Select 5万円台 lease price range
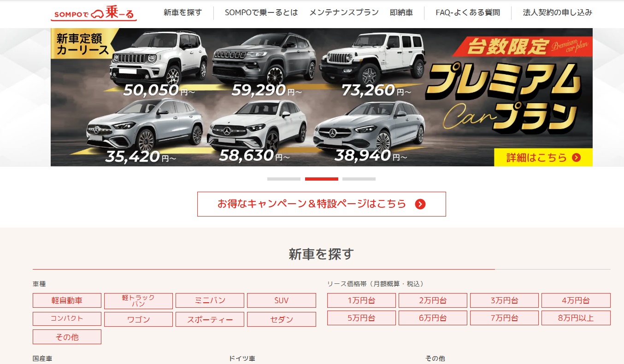The width and height of the screenshot is (624, 364). coord(361,318)
